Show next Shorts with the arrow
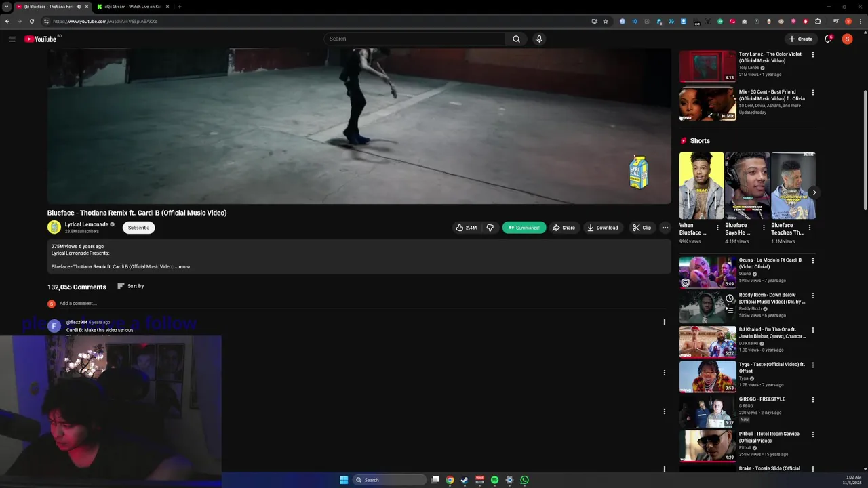Screen dimensions: 868x488 click(x=814, y=192)
